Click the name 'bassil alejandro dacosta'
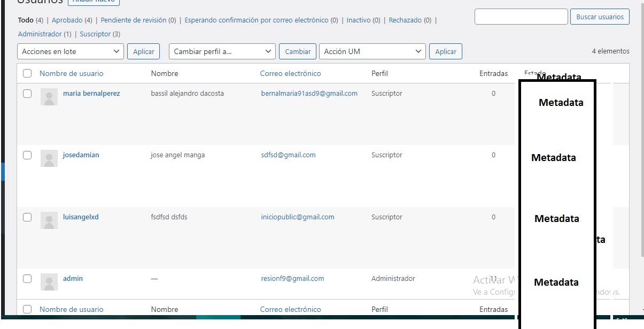The height and width of the screenshot is (329, 644). (188, 94)
